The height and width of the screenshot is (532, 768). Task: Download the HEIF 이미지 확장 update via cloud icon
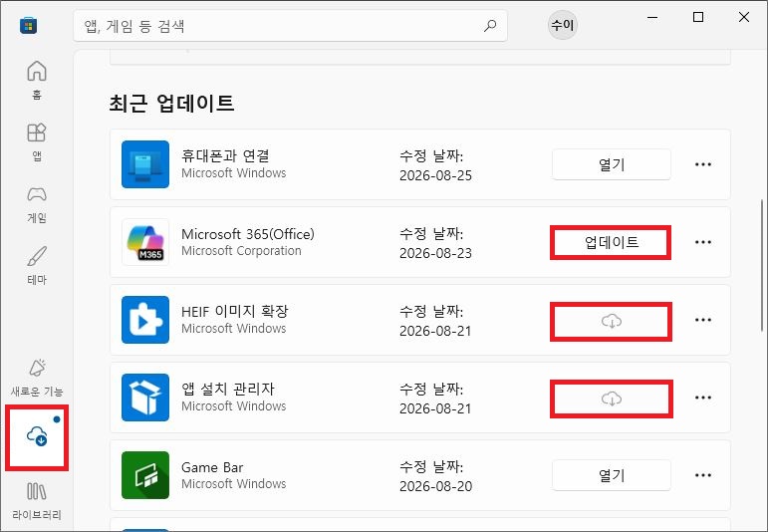[x=612, y=322]
